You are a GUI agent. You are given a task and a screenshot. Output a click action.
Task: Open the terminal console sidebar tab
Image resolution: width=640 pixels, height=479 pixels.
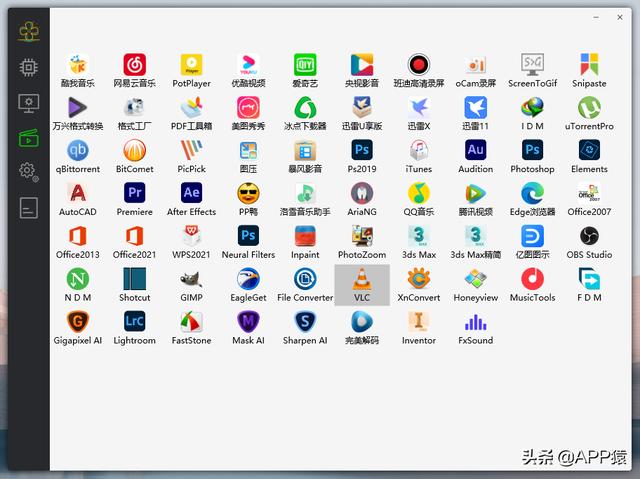(x=29, y=208)
